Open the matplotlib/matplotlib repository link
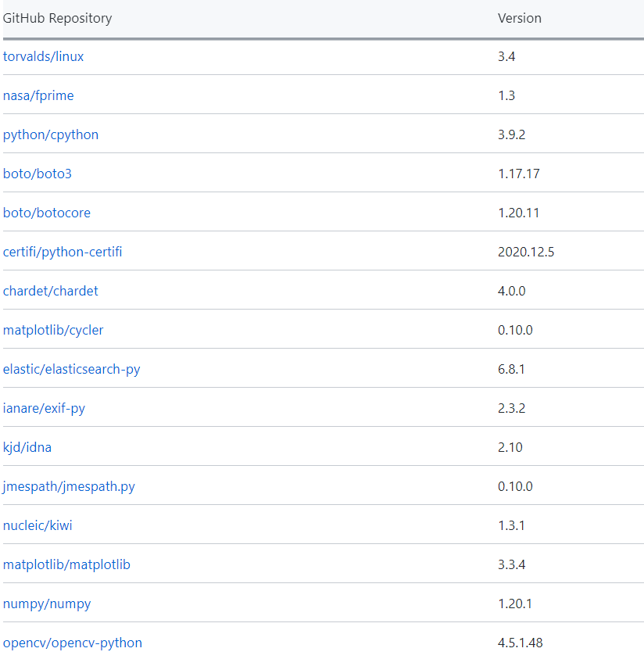 [x=66, y=564]
